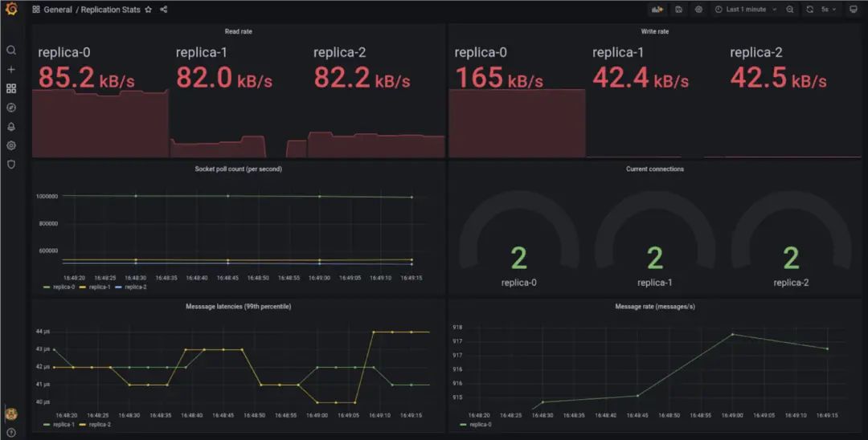Screen dimensions: 868x440
Task: Star the Replication Stats dashboard
Action: click(148, 10)
